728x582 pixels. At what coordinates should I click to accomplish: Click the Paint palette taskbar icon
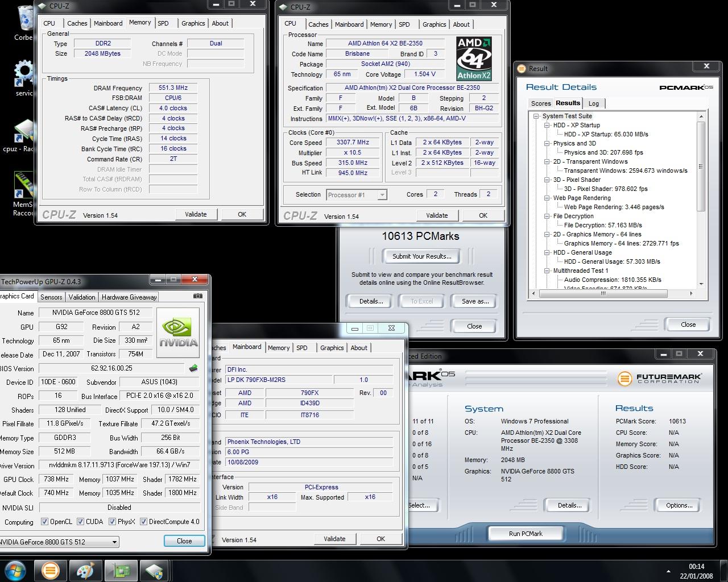85,571
